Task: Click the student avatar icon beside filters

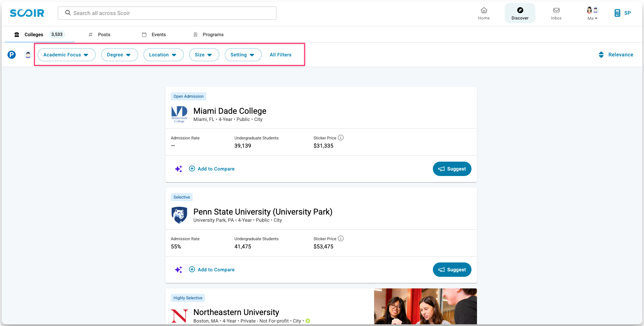Action: [28, 55]
